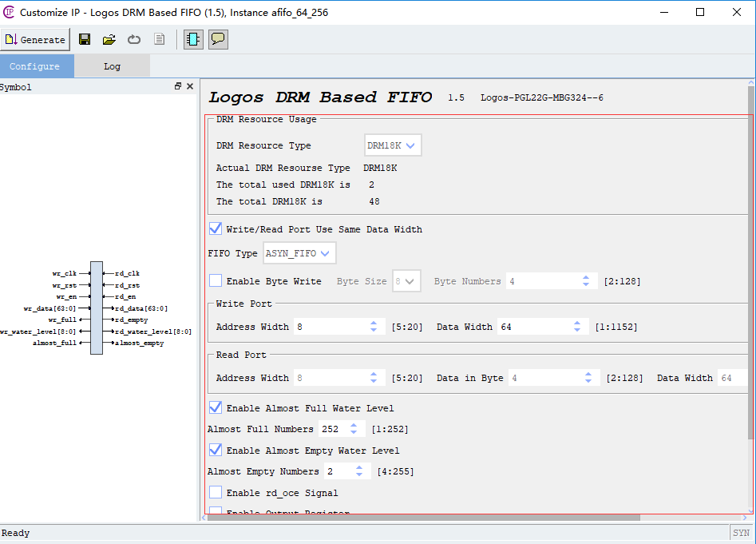
Task: Decrease Write Port Address Width
Action: point(374,331)
